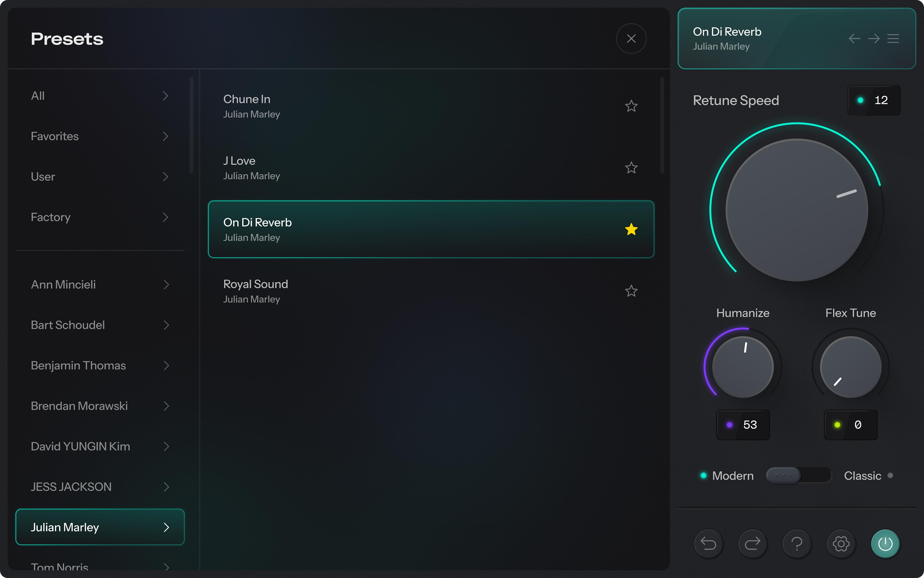Switch the Modern/Classic mode slider
This screenshot has width=924, height=578.
(x=798, y=476)
